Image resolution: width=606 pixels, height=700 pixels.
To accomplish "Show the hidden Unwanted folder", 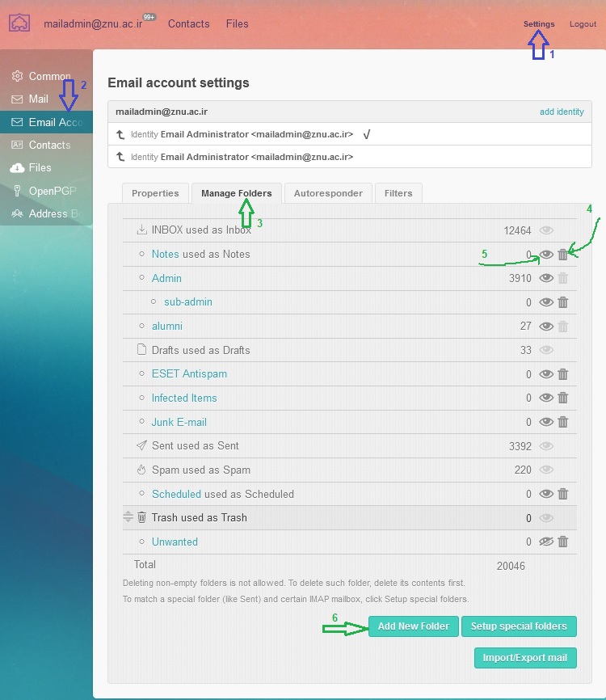I will 546,542.
